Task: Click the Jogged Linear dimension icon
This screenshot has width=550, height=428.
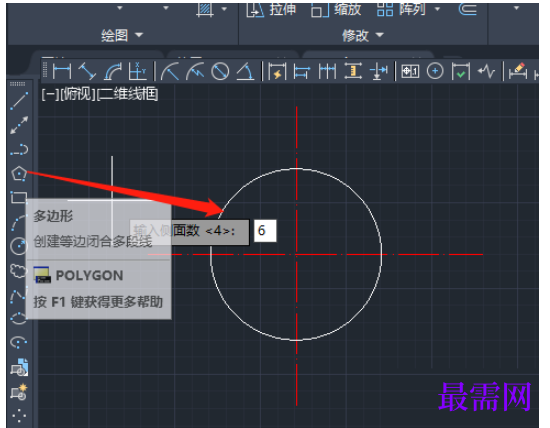Action: coord(486,71)
